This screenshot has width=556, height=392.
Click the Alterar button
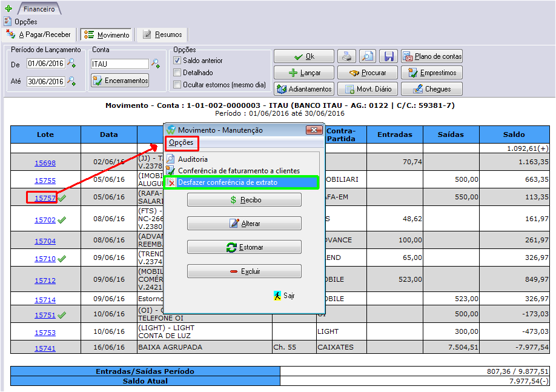pos(244,224)
